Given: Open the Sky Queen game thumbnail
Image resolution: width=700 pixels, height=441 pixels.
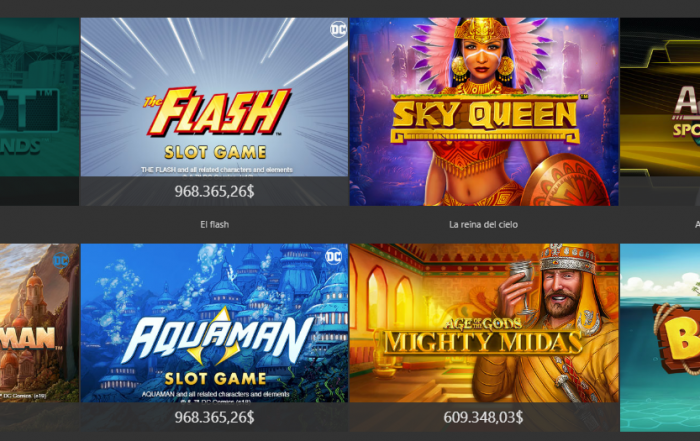Looking at the screenshot, I should pos(484,112).
